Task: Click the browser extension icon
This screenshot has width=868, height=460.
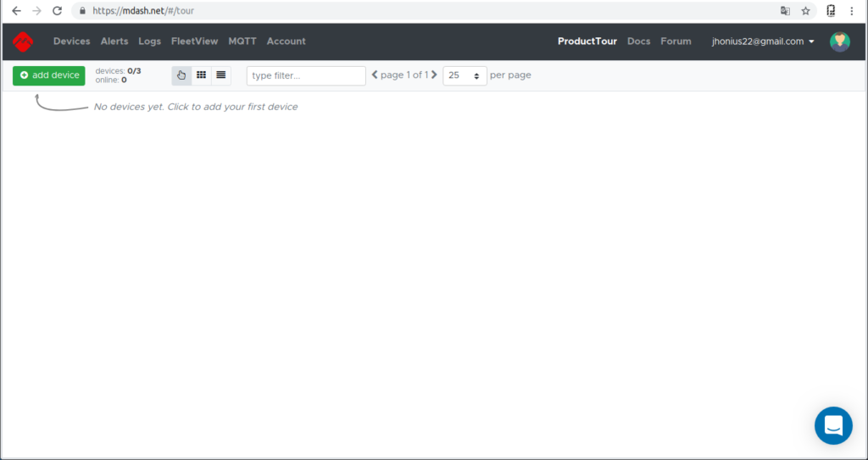Action: (x=831, y=10)
